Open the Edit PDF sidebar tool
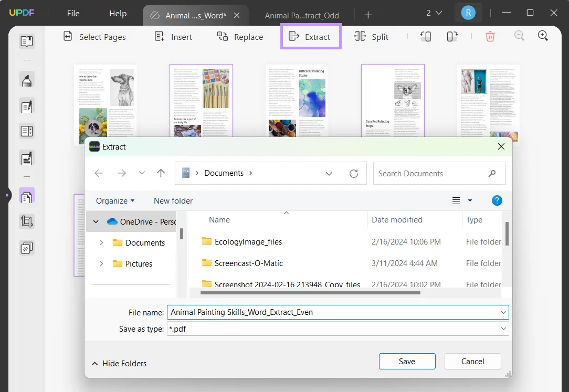 pyautogui.click(x=26, y=106)
